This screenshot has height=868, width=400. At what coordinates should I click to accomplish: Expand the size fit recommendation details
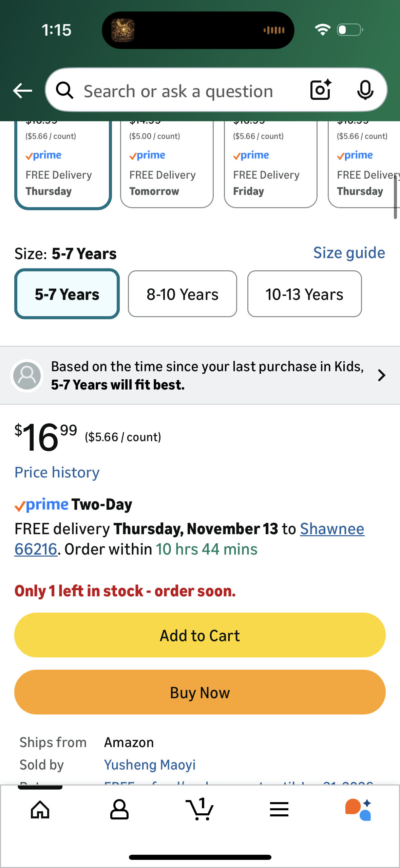pyautogui.click(x=381, y=375)
